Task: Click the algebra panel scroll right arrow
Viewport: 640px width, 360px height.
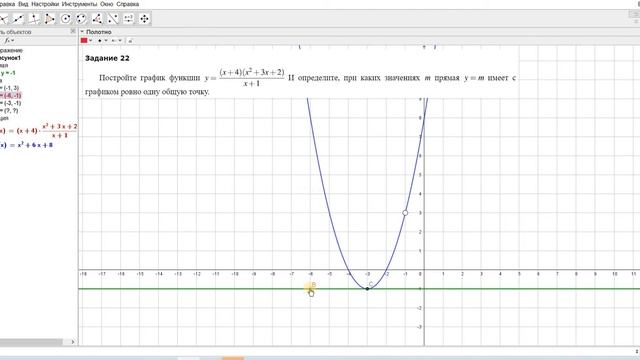Action: tap(73, 342)
